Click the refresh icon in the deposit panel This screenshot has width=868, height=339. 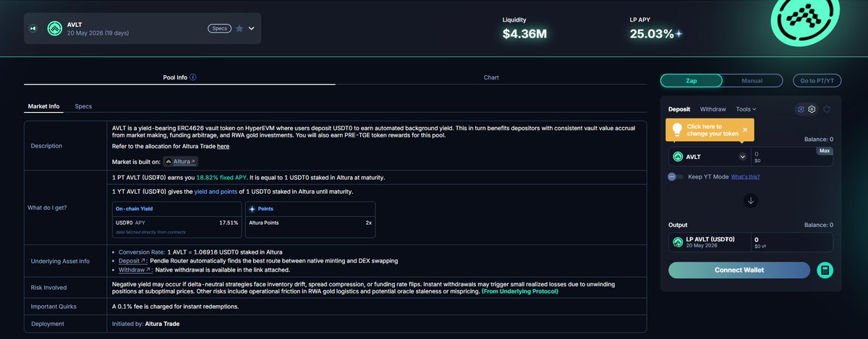click(827, 109)
